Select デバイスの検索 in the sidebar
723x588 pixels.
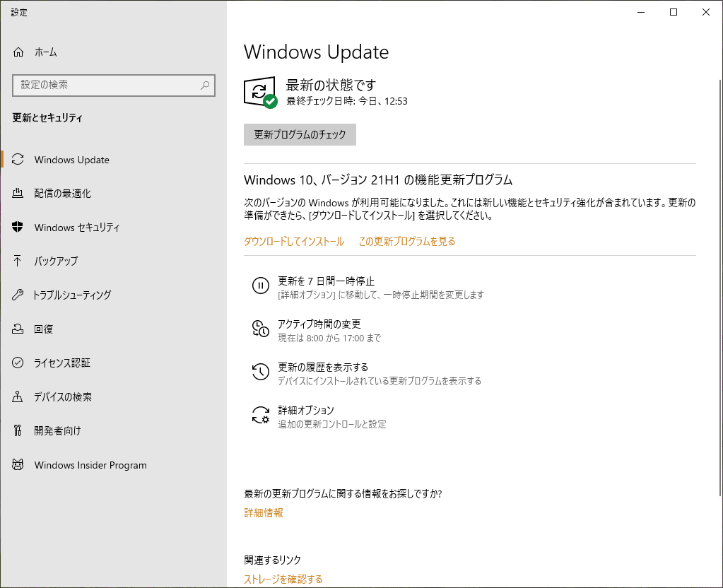tap(113, 396)
